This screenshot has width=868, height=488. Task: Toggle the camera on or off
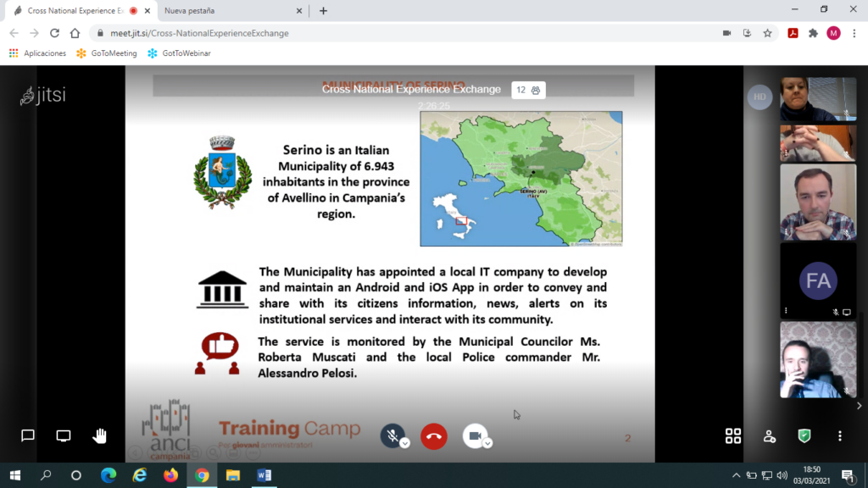474,435
